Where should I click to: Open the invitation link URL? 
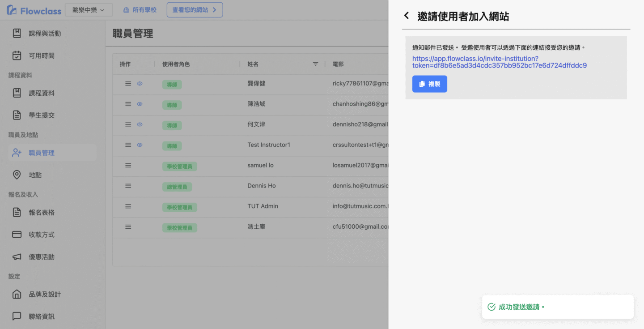click(499, 62)
